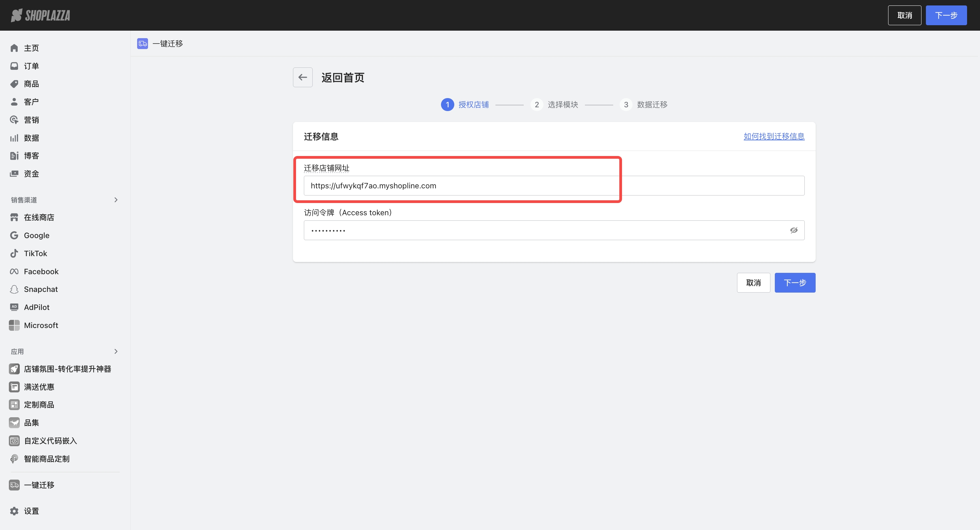This screenshot has width=980, height=530.
Task: Click the blue 下一步 button under the form
Action: pyautogui.click(x=795, y=283)
